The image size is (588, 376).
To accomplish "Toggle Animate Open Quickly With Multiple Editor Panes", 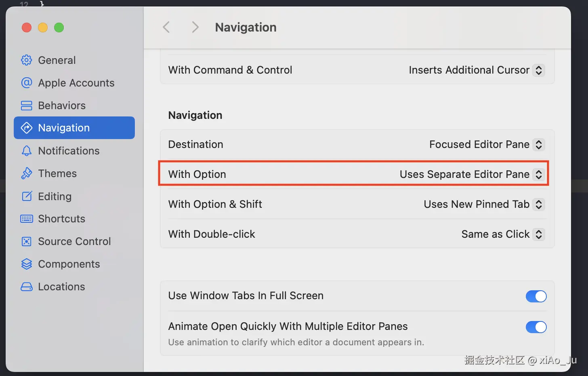I will (x=536, y=327).
